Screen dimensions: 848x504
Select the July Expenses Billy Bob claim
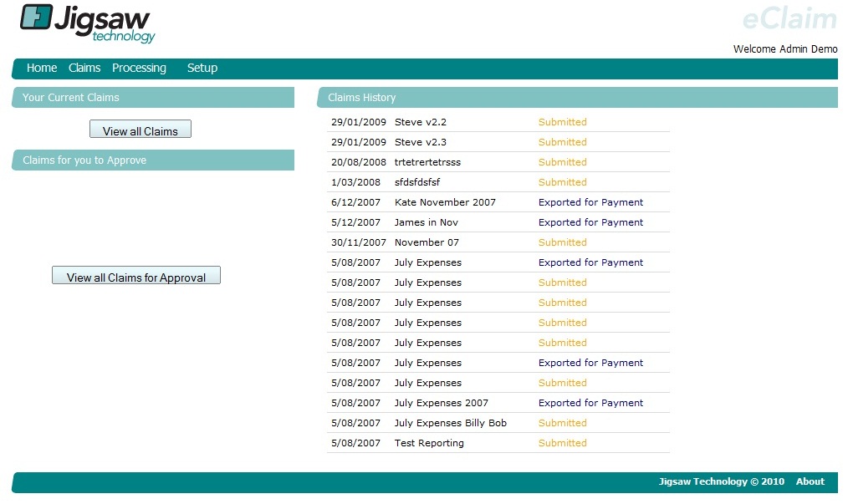click(449, 423)
